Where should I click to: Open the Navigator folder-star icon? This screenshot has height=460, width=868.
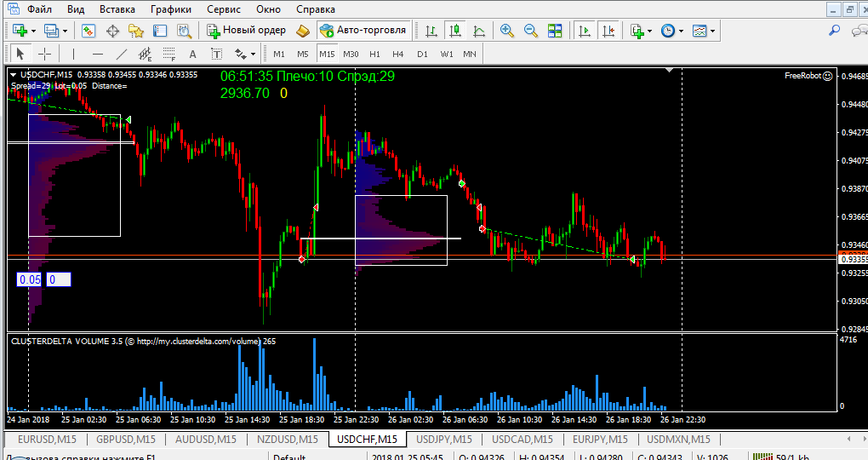[136, 31]
